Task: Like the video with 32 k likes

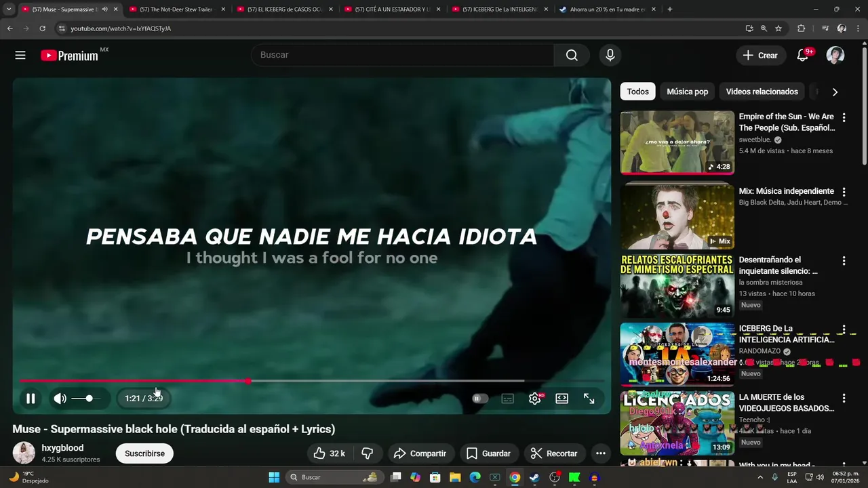Action: click(x=329, y=453)
